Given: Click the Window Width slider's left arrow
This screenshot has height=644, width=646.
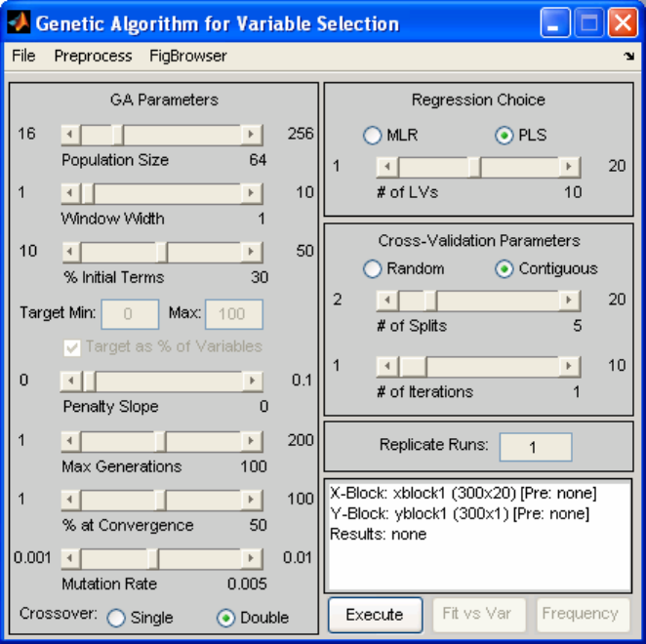Looking at the screenshot, I should coord(70,193).
